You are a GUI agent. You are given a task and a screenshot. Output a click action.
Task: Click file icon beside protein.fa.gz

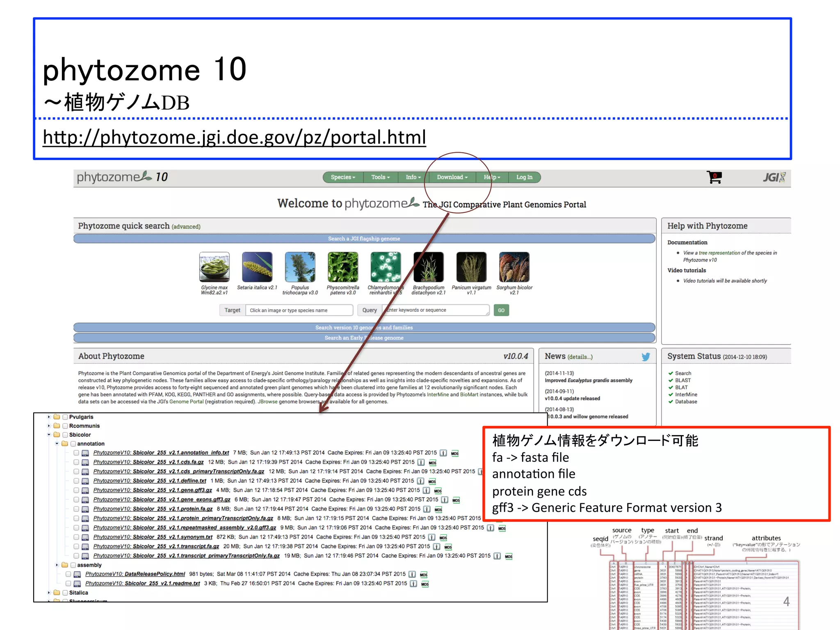pyautogui.click(x=85, y=509)
